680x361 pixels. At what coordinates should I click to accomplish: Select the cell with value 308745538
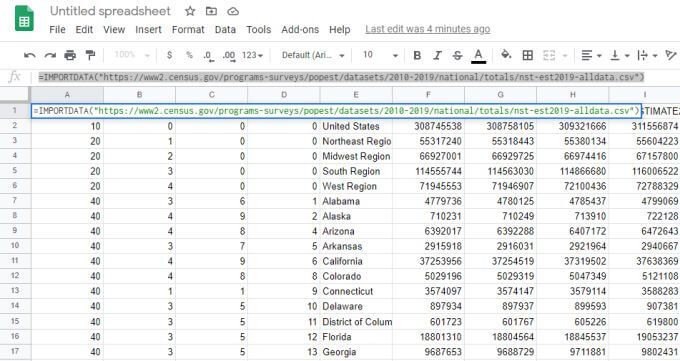pos(428,126)
